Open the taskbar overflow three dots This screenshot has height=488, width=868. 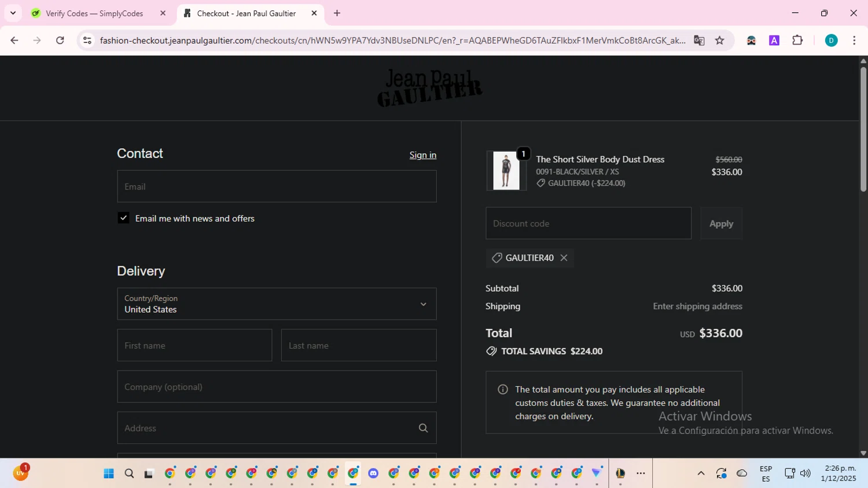641,474
